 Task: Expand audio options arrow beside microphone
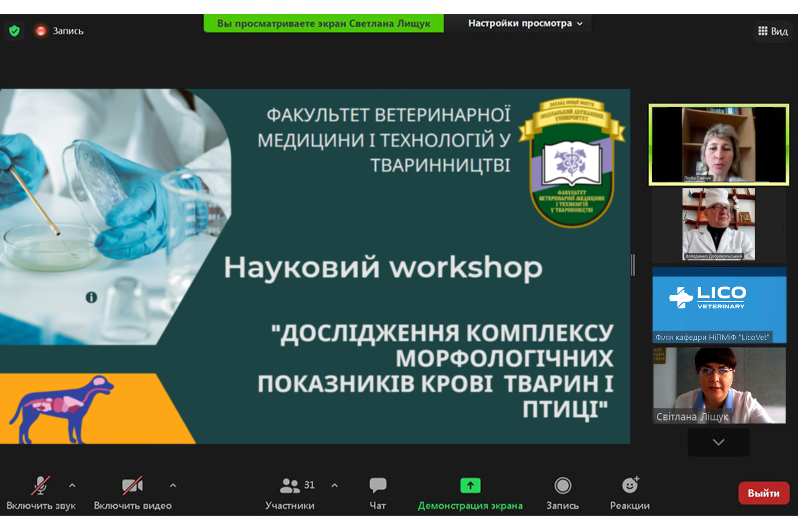(72, 486)
